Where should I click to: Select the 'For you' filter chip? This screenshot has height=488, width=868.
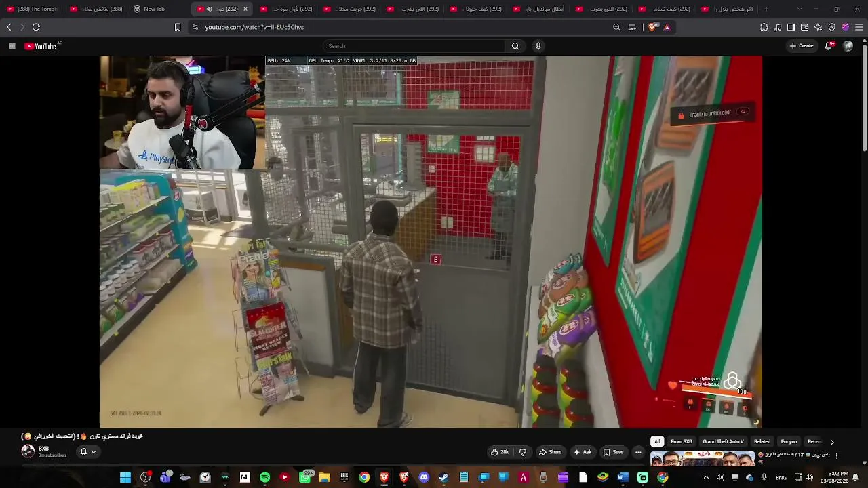click(789, 442)
